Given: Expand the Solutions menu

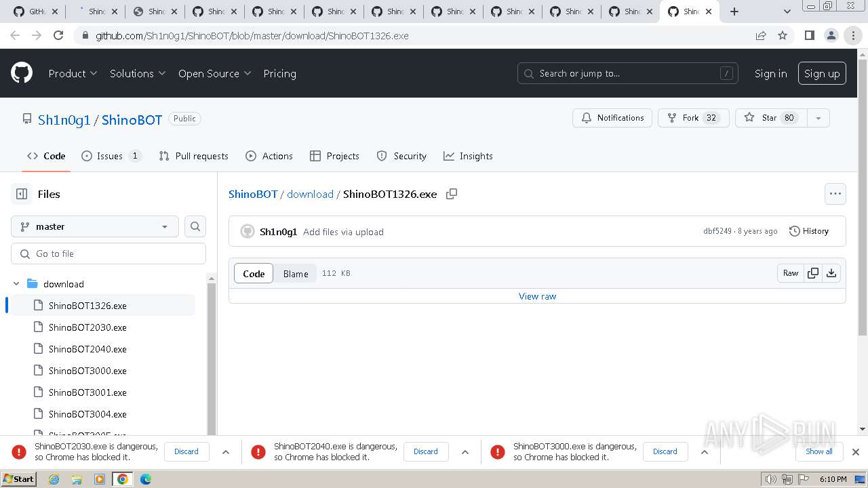Looking at the screenshot, I should 138,73.
